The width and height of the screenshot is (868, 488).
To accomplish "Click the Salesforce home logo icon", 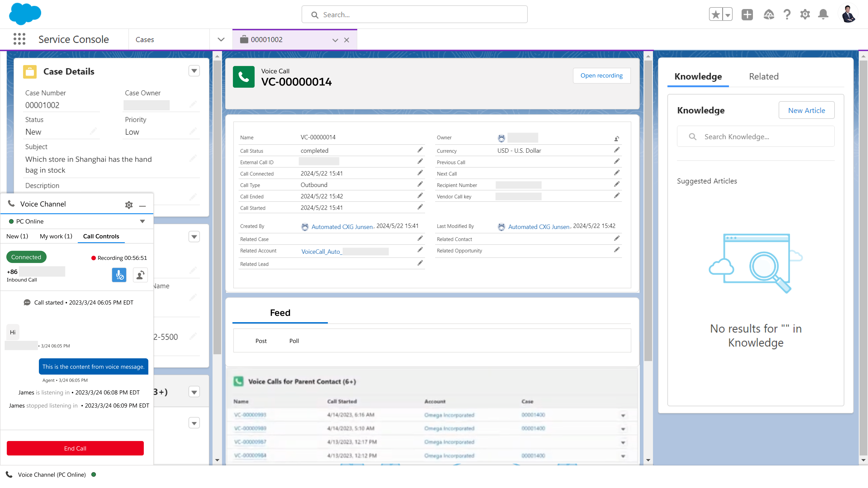I will click(25, 14).
